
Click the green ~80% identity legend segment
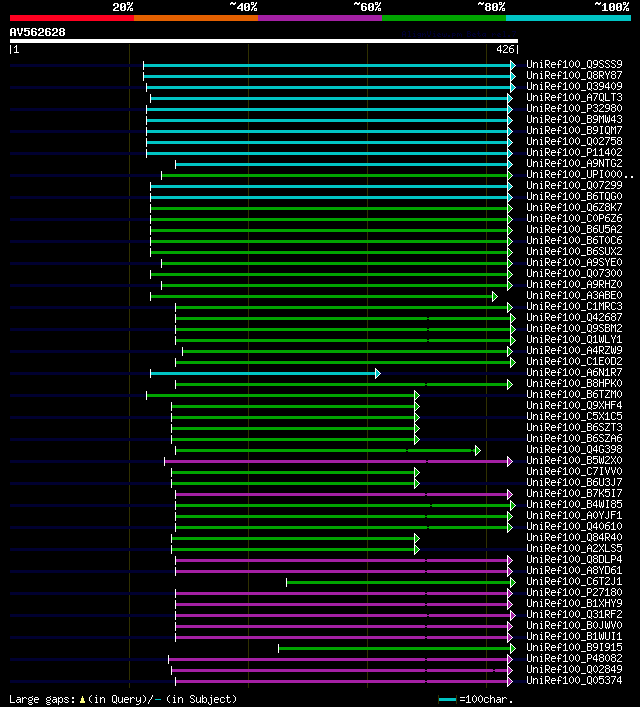pyautogui.click(x=444, y=18)
